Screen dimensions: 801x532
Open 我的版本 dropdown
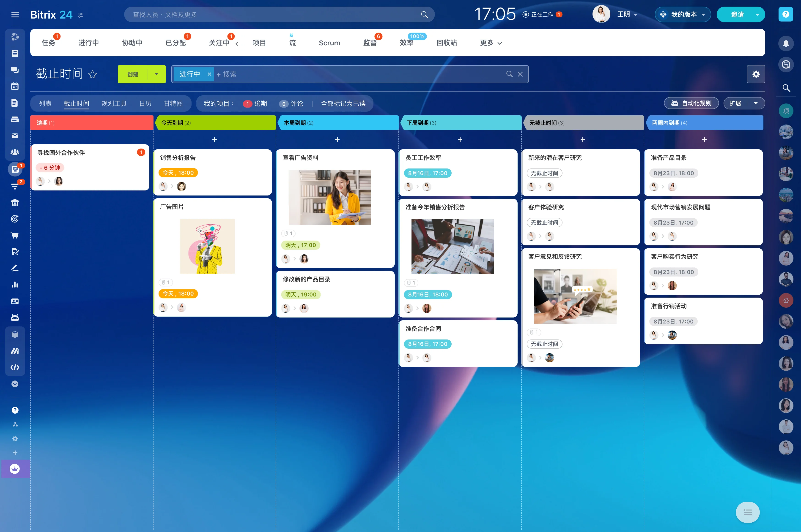683,15
